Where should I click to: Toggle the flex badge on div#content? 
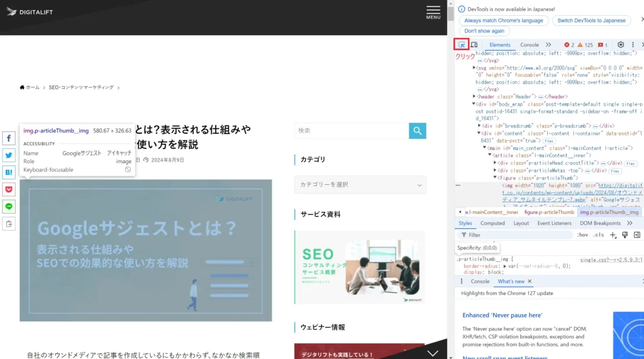point(548,141)
